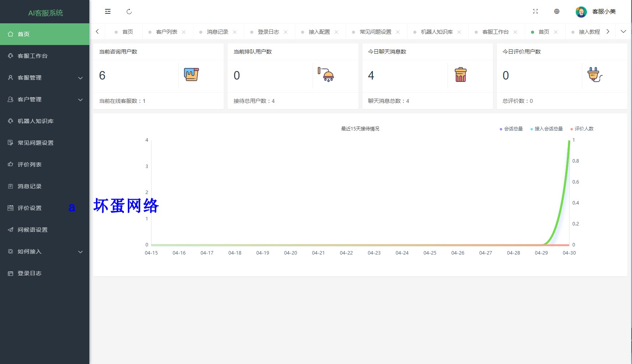Click the 登录日志 sidebar icon
The width and height of the screenshot is (632, 364).
(x=10, y=273)
